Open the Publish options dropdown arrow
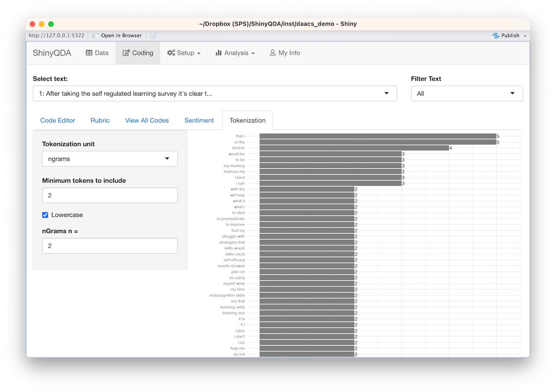556x392 pixels. pos(525,36)
